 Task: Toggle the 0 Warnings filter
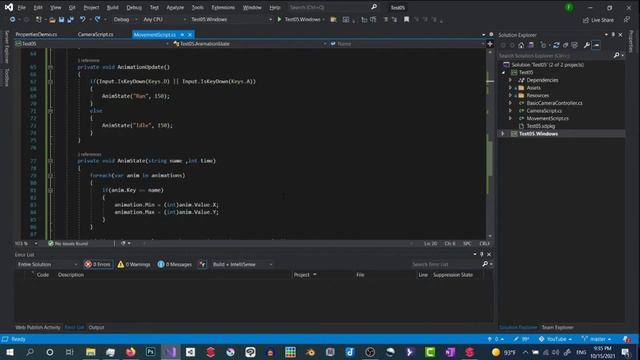click(134, 264)
